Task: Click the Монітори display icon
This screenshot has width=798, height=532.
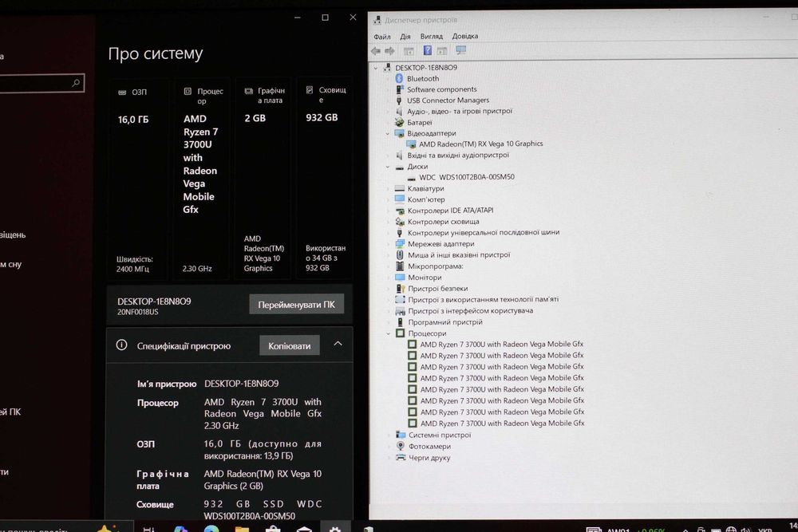Action: pyautogui.click(x=400, y=278)
